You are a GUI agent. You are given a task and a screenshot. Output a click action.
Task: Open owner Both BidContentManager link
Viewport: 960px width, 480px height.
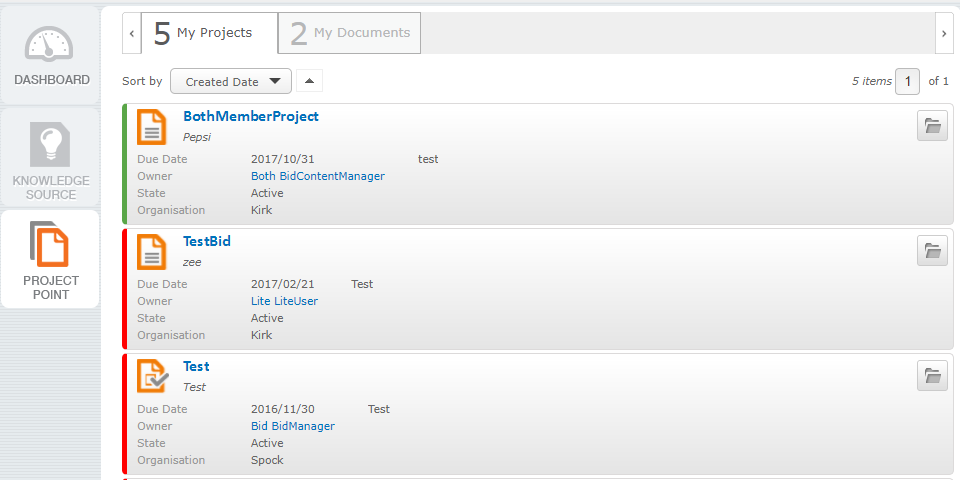[318, 176]
